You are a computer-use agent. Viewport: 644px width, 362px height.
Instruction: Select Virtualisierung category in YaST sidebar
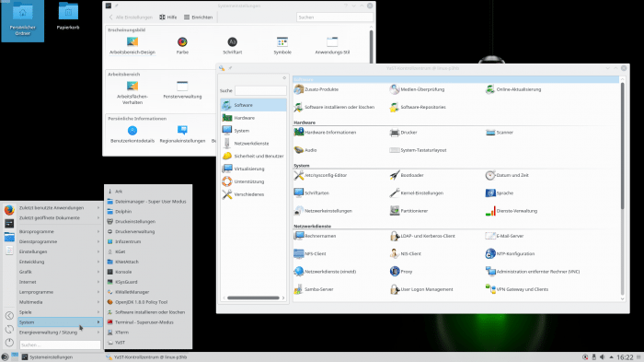click(x=253, y=169)
